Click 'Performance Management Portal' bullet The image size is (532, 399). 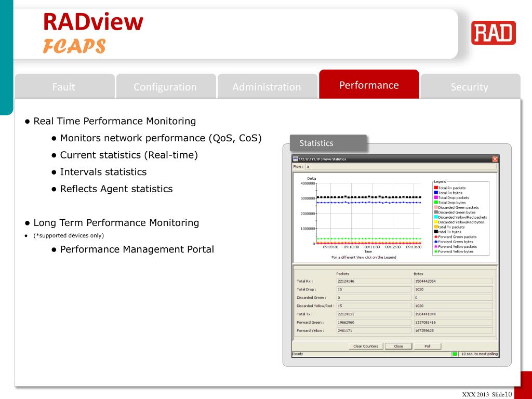tap(137, 249)
